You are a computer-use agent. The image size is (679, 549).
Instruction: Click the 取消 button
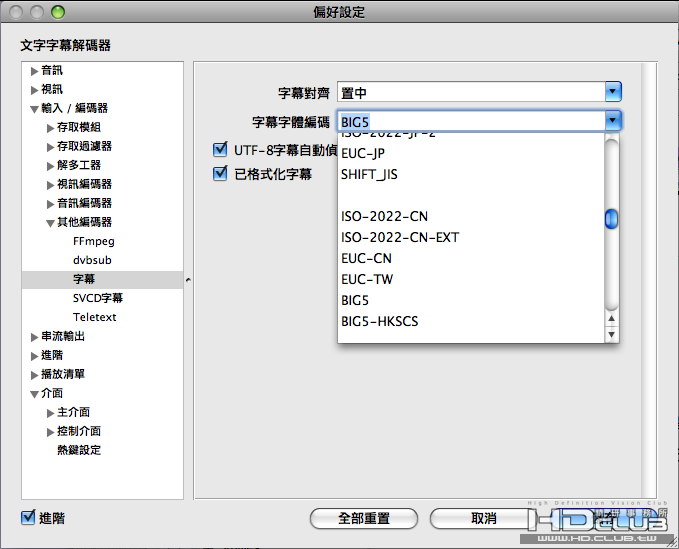(483, 518)
